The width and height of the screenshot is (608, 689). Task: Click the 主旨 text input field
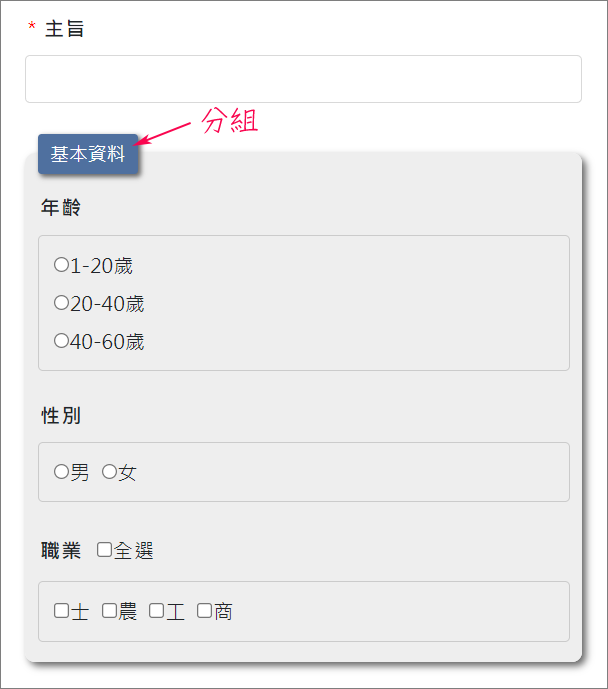pyautogui.click(x=303, y=79)
